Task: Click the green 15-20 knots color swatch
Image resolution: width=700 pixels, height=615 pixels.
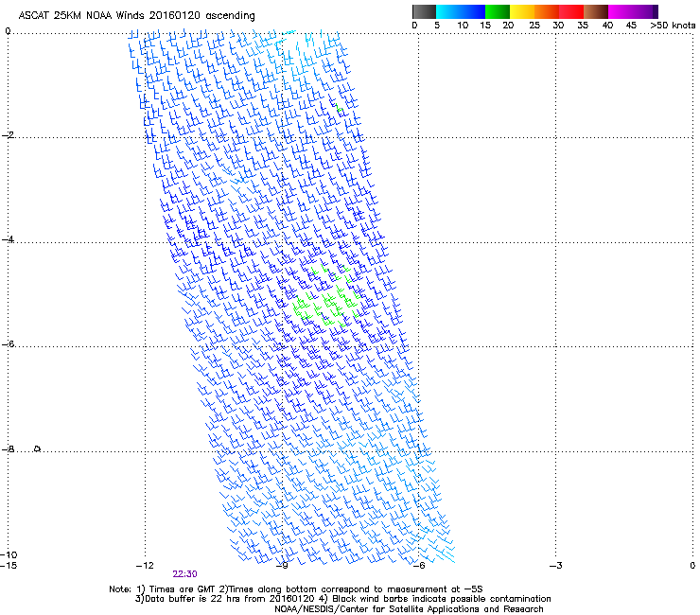Action: (498, 11)
